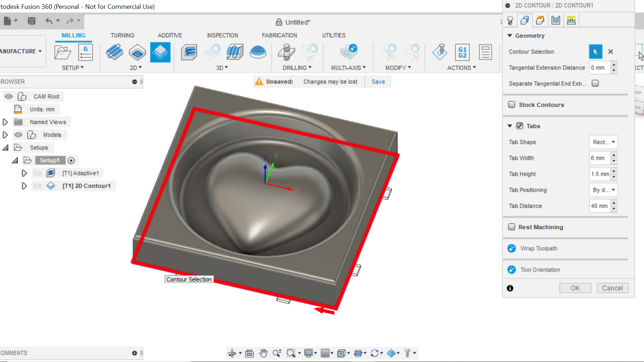Image resolution: width=644 pixels, height=362 pixels.
Task: Open the INSPECTION ribbon tab
Action: [x=222, y=35]
